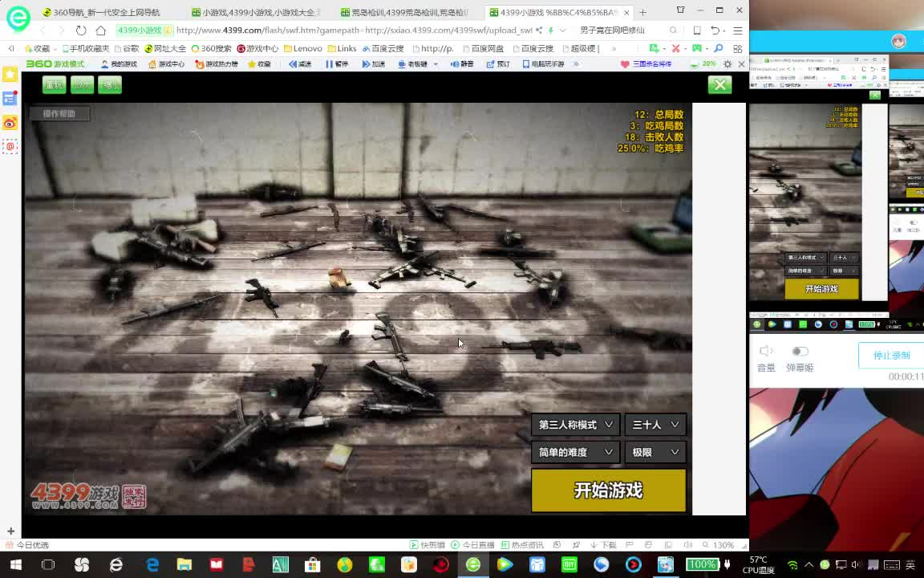Switch to the 360导航 browser tab
924x578 pixels.
(x=106, y=12)
